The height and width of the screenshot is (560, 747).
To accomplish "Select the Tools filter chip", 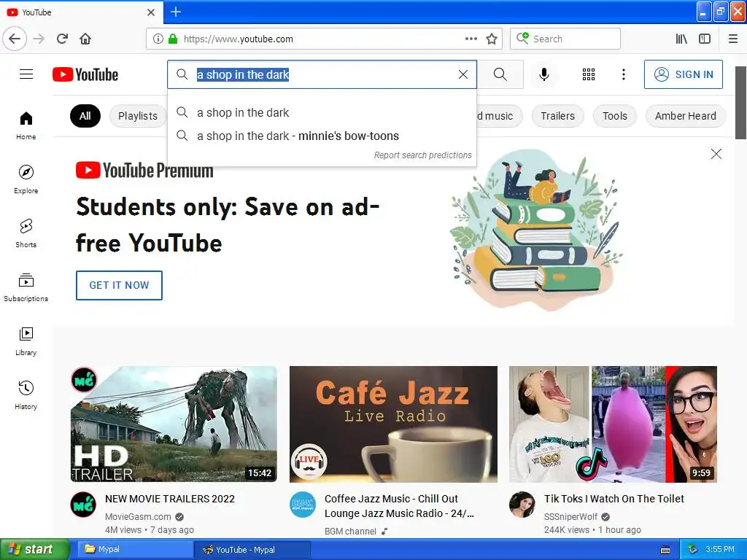I will tap(615, 116).
